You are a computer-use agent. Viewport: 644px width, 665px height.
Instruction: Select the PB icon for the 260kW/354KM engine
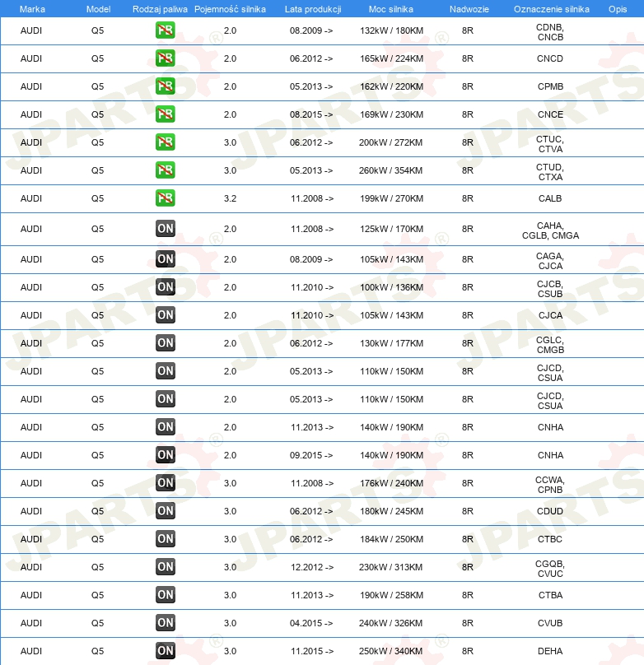pyautogui.click(x=165, y=170)
